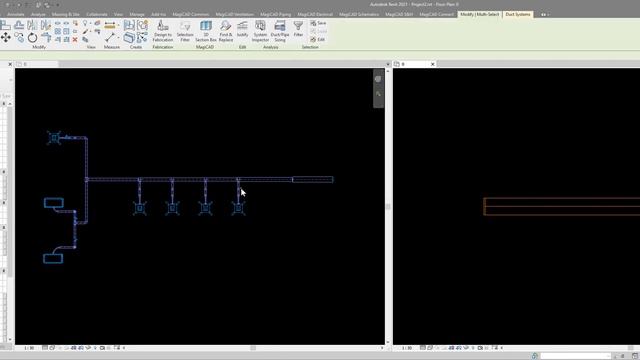Click the Filter funnel icon

[298, 29]
